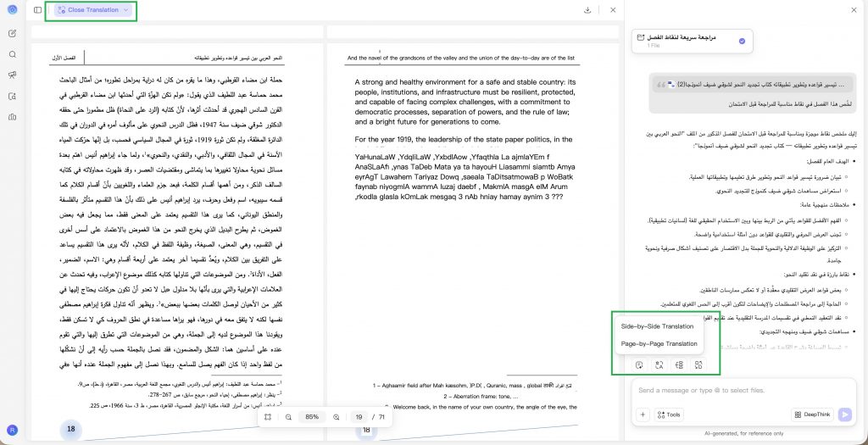This screenshot has height=445, width=868.
Task: Click the mind map icon above message box
Action: click(679, 364)
